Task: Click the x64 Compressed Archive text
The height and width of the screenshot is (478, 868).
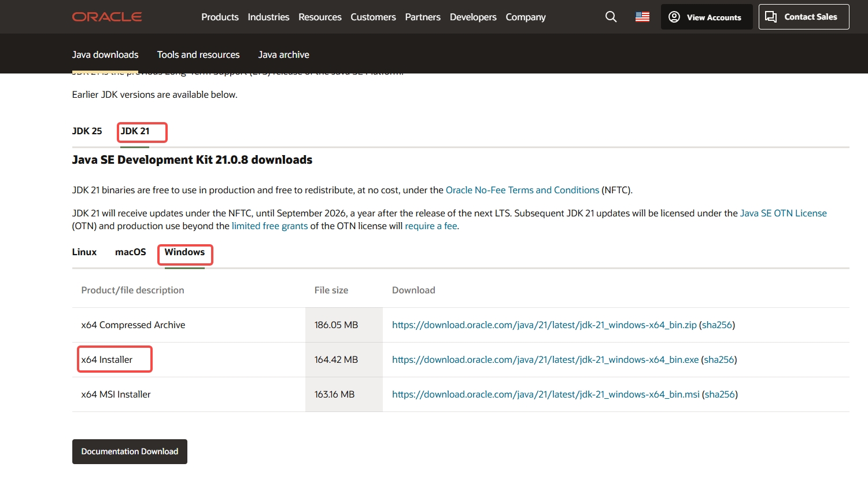Action: (x=133, y=325)
